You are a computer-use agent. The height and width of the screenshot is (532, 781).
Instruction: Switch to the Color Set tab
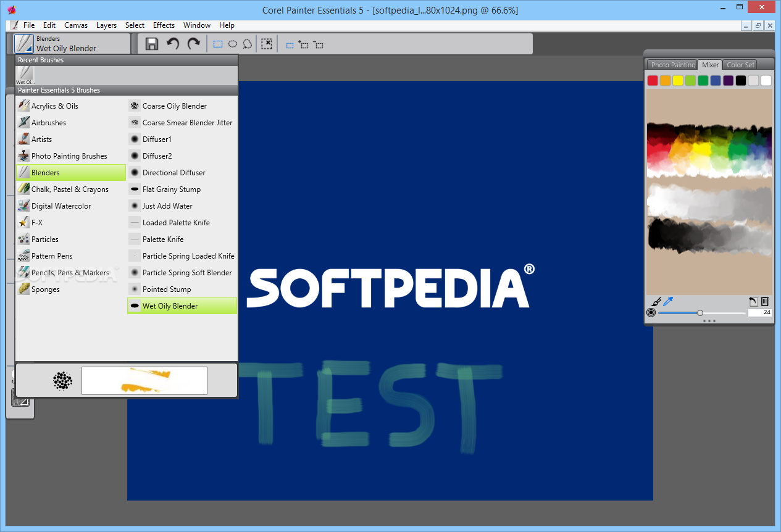(x=740, y=65)
